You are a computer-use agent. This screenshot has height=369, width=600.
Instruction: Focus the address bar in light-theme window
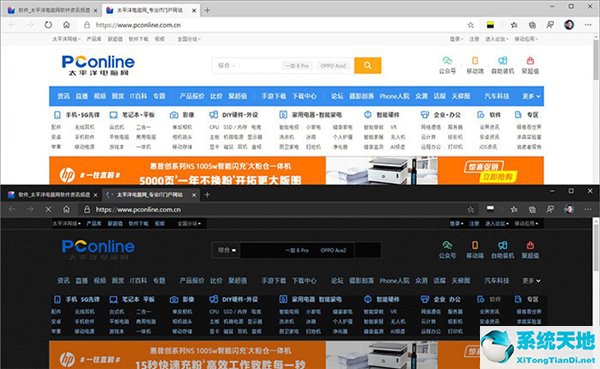[276, 25]
